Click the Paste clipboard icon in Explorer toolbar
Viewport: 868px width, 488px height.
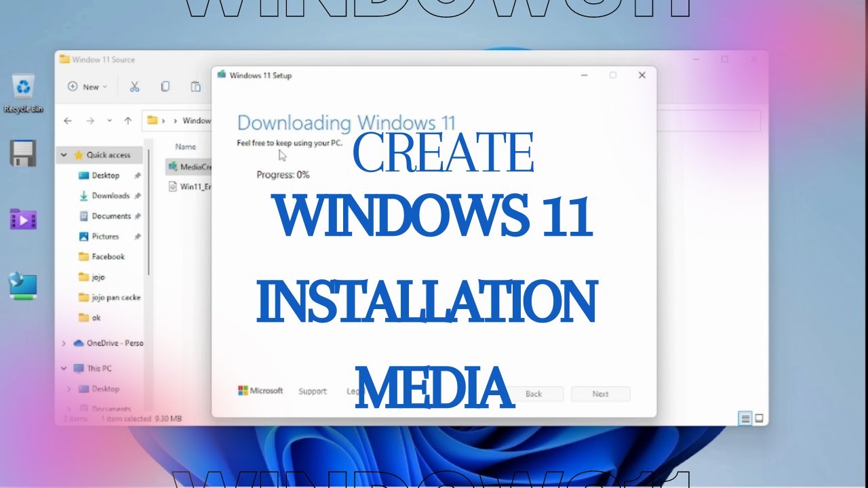tap(195, 87)
